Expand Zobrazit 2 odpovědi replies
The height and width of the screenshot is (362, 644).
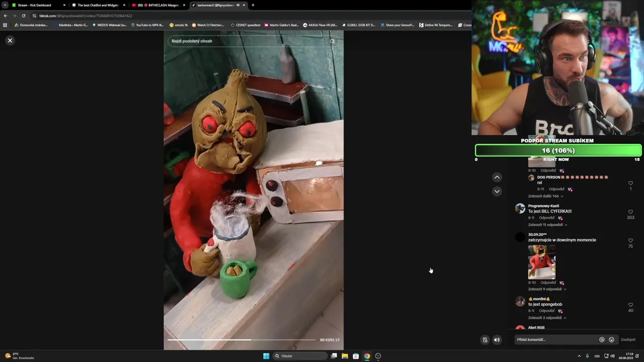547,318
